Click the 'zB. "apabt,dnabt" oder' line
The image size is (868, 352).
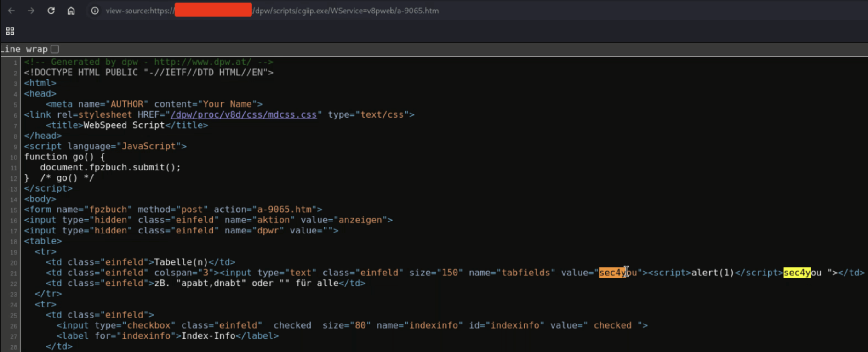[x=206, y=284]
